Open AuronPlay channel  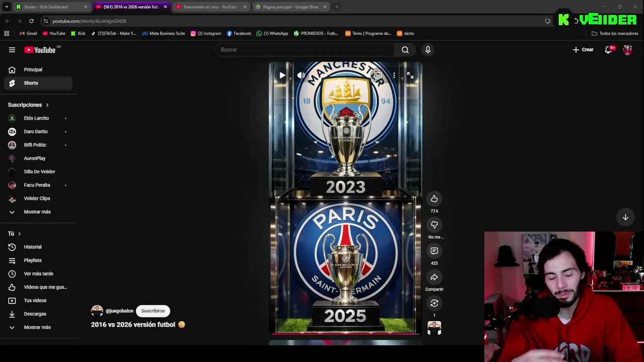[38, 158]
